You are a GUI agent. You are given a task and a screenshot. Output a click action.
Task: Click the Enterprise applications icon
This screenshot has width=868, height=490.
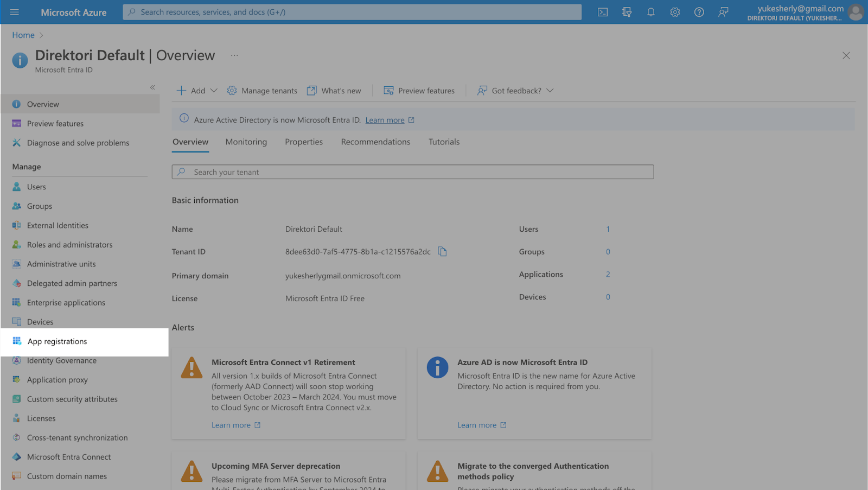17,302
